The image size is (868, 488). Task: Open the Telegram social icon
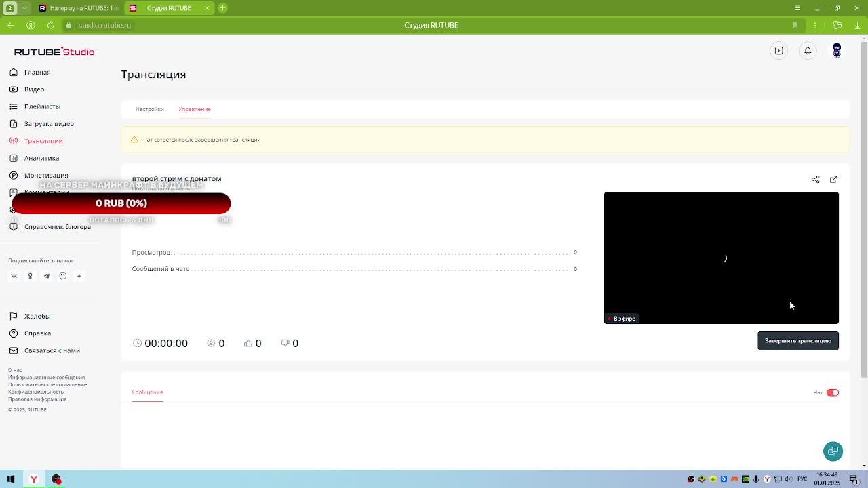pos(46,276)
